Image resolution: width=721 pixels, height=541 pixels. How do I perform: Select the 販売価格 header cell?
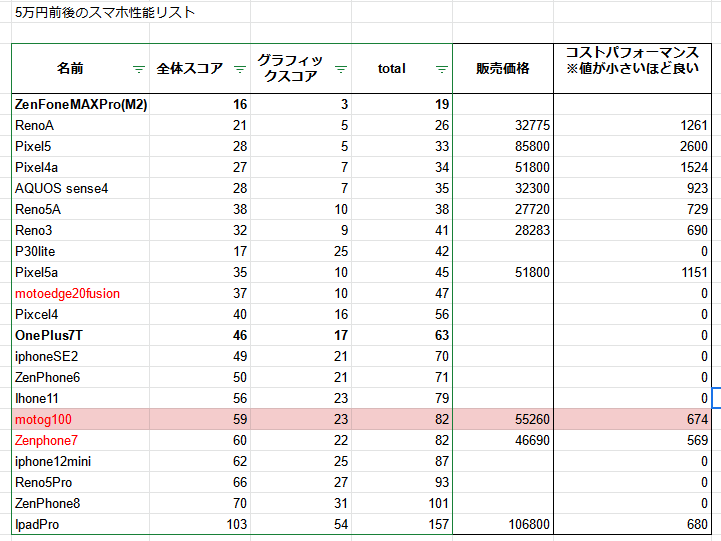503,69
